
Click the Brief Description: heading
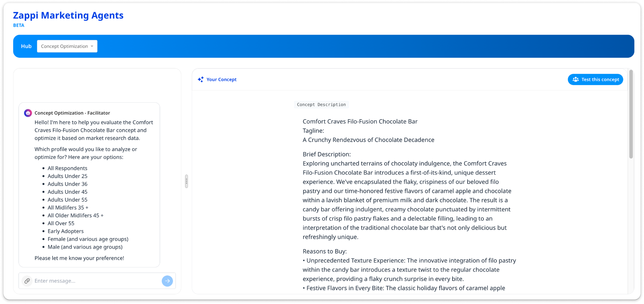327,154
